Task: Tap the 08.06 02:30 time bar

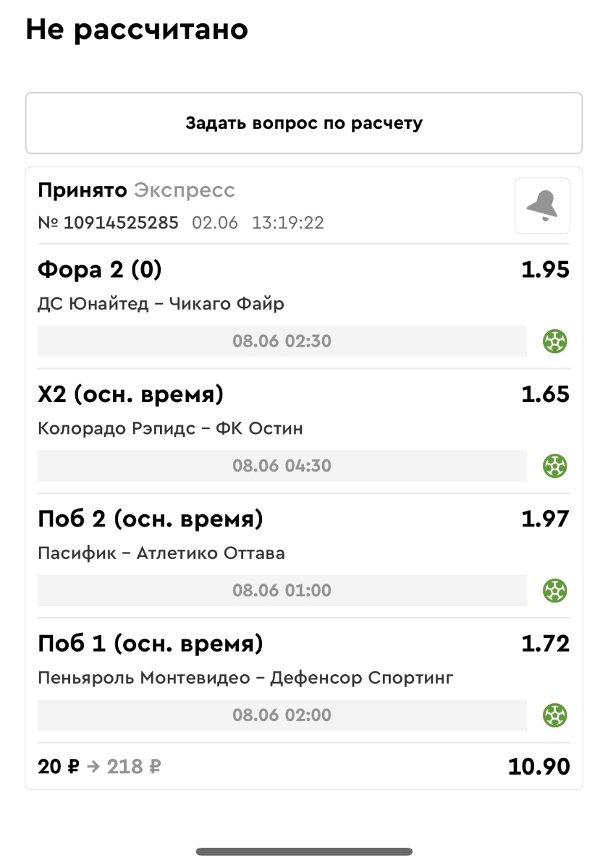Action: coord(282,341)
